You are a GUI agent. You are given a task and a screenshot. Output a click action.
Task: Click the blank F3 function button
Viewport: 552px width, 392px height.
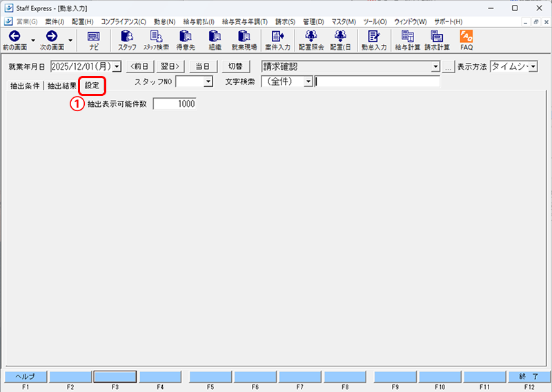click(115, 377)
